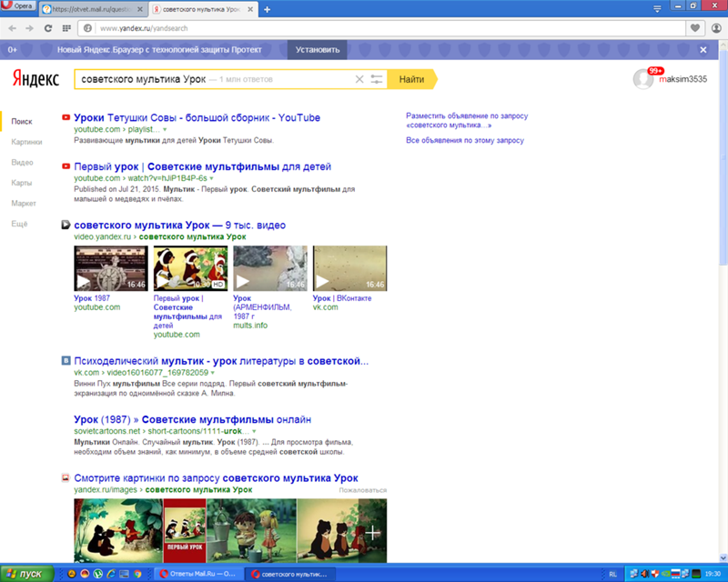The image size is (728, 582).
Task: Open Уроки Тетушки Совы YouTube result
Action: point(197,118)
